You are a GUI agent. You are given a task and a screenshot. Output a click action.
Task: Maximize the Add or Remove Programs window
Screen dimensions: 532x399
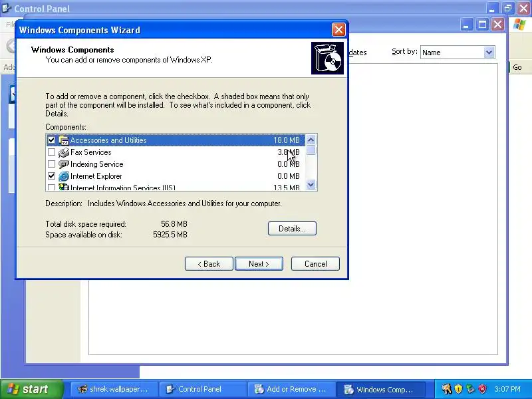(x=482, y=25)
